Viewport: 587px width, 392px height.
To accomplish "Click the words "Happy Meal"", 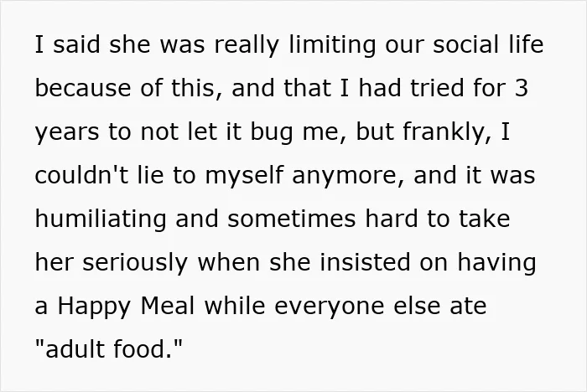I will [126, 306].
